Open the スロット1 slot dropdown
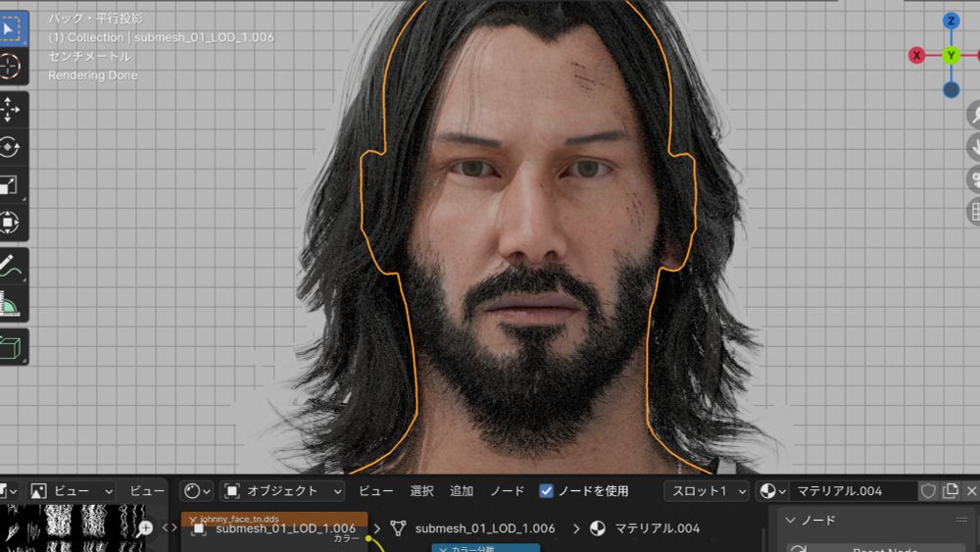 707,491
